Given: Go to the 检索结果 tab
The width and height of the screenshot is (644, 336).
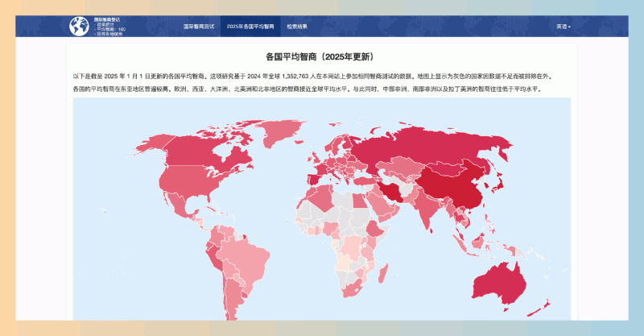Looking at the screenshot, I should [297, 27].
